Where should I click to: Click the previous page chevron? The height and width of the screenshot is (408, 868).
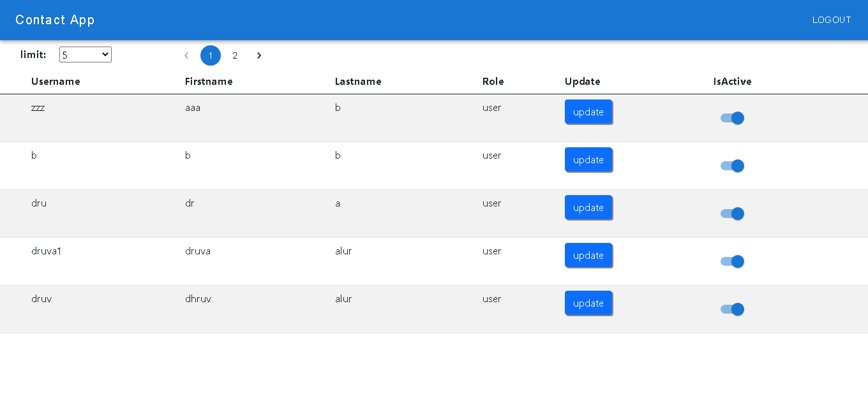tap(186, 55)
